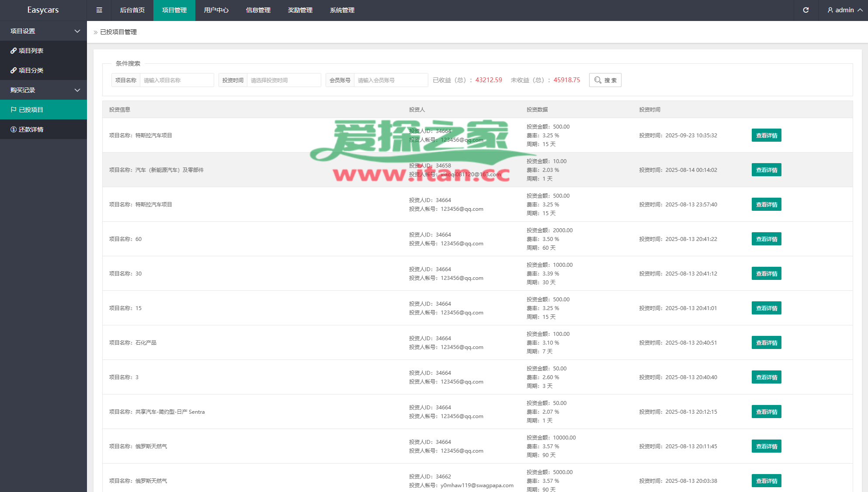The height and width of the screenshot is (492, 868).
Task: Click the 会员账号 input field
Action: coord(391,80)
